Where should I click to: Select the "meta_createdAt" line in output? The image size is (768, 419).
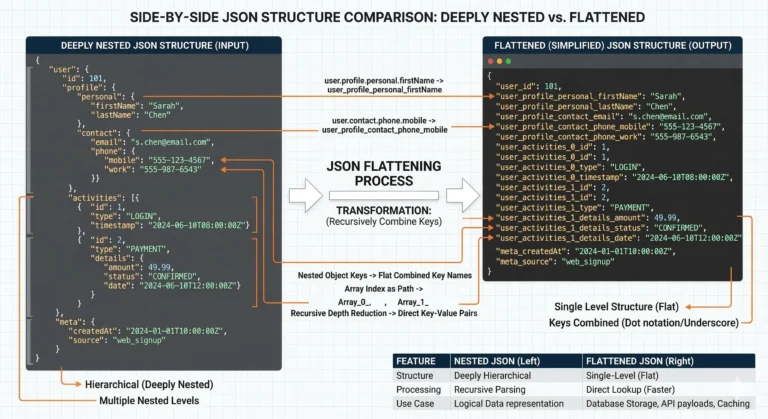point(586,251)
